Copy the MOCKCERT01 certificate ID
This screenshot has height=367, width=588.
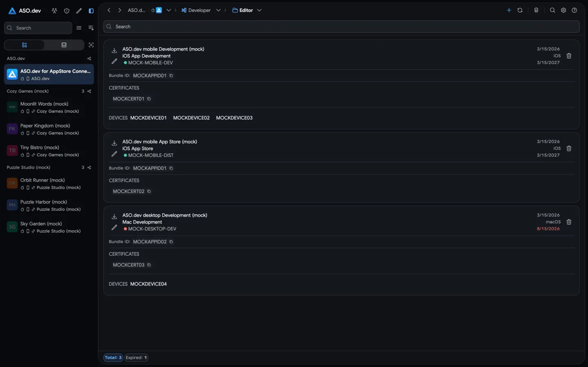[x=149, y=99]
